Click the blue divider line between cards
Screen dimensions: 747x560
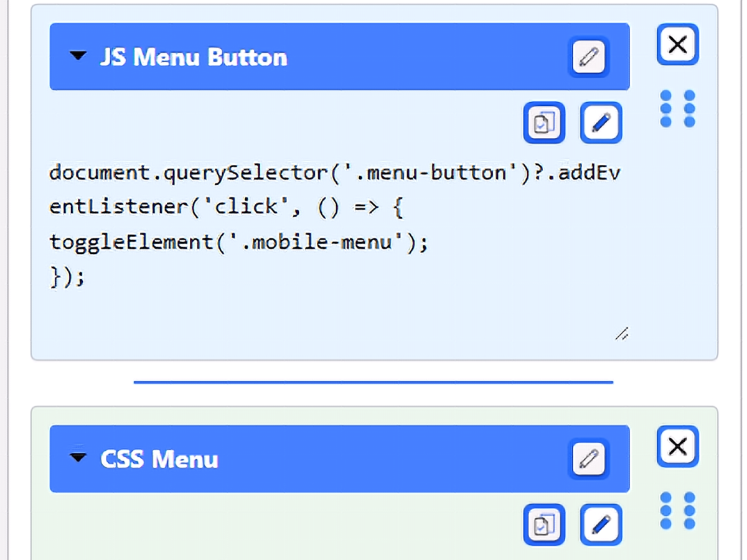point(374,382)
